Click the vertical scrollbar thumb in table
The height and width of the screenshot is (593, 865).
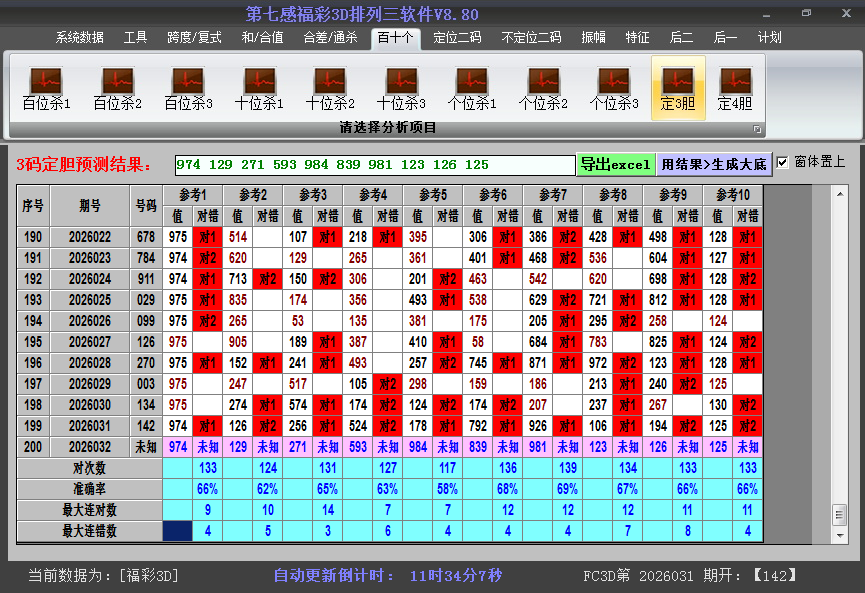[x=839, y=513]
